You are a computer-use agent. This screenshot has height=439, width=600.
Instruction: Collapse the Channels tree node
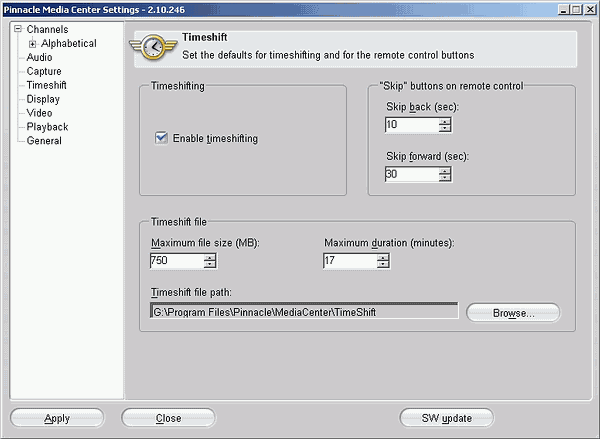click(x=18, y=29)
